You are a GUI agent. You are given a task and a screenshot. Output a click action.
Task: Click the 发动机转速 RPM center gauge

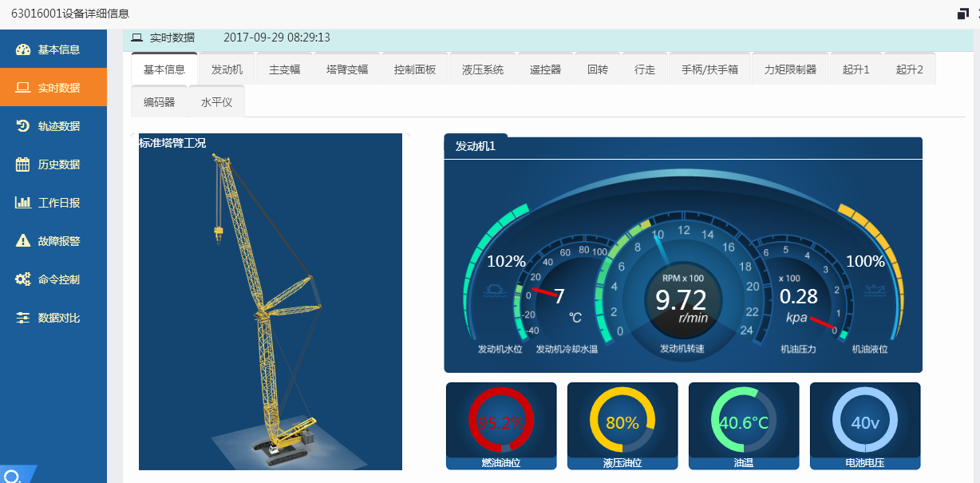pyautogui.click(x=682, y=299)
